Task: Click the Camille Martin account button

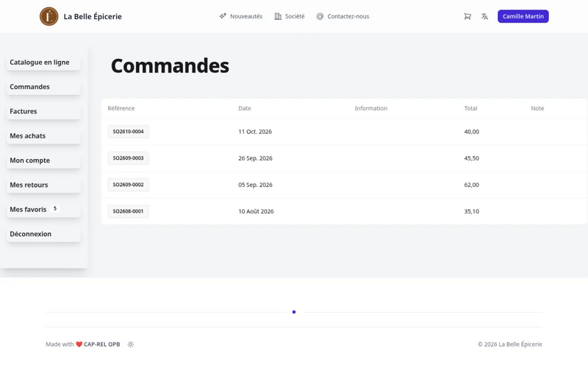Action: point(523,16)
